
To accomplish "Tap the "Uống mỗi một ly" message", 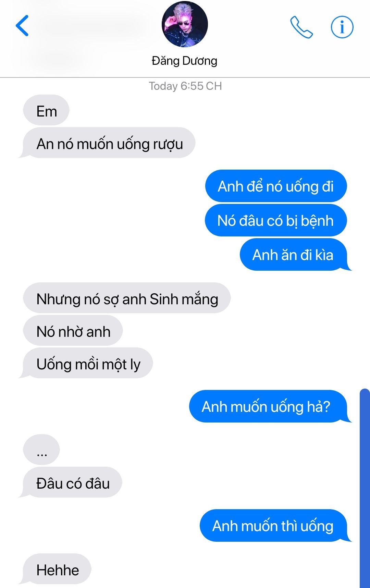I will pyautogui.click(x=86, y=363).
